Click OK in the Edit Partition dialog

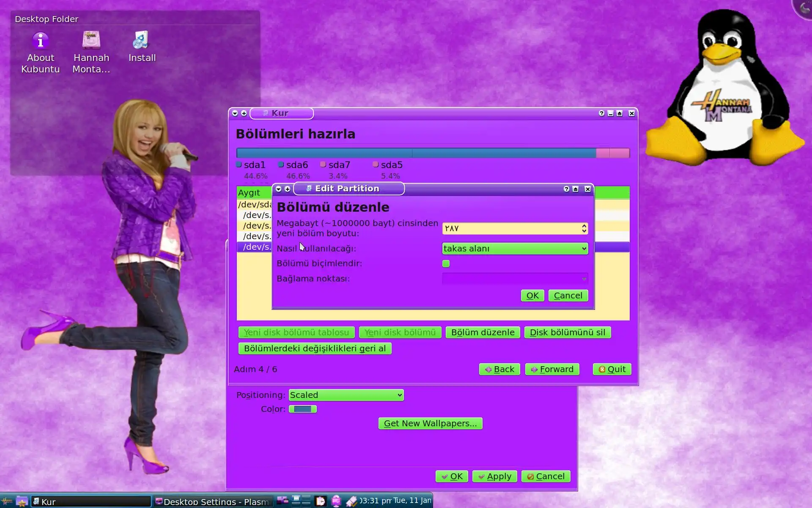(x=532, y=295)
